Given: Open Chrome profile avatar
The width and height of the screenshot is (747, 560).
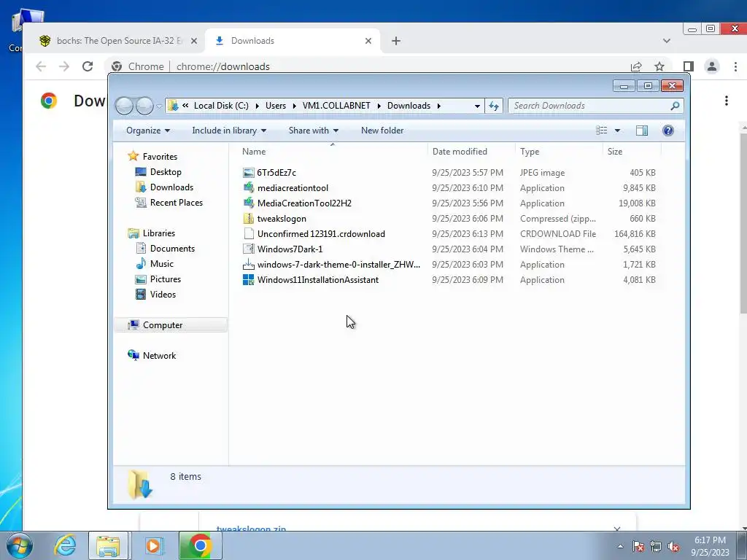Looking at the screenshot, I should coord(712,66).
